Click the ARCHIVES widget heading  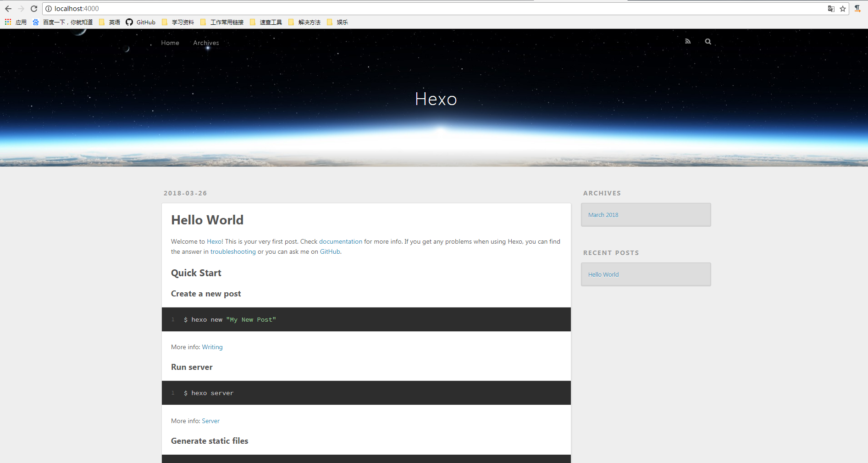tap(602, 193)
